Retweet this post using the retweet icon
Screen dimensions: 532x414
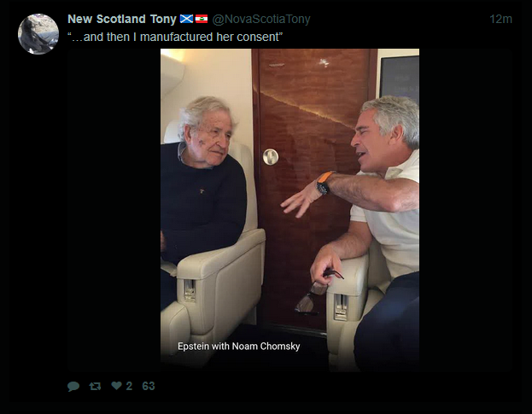click(x=95, y=386)
